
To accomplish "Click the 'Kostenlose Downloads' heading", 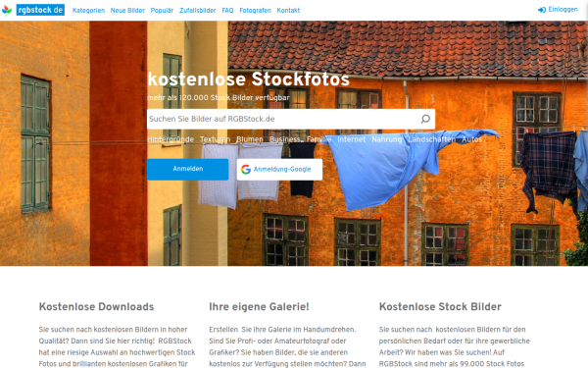I will [96, 307].
